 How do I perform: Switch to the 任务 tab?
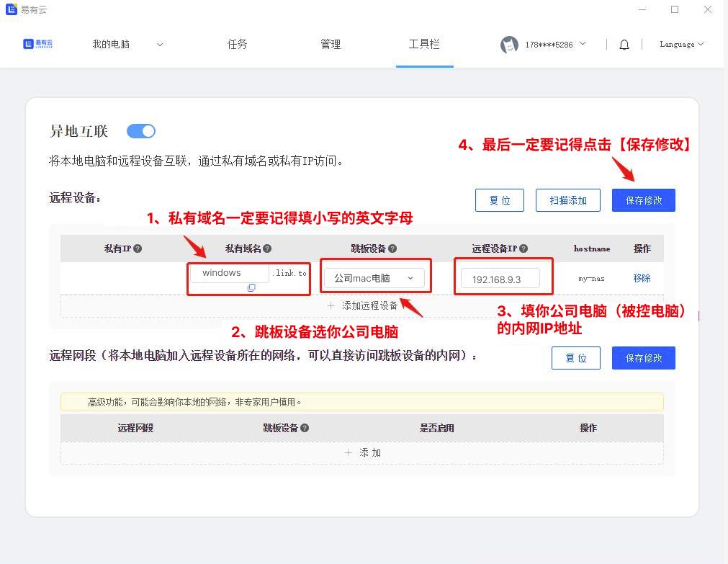(x=237, y=45)
